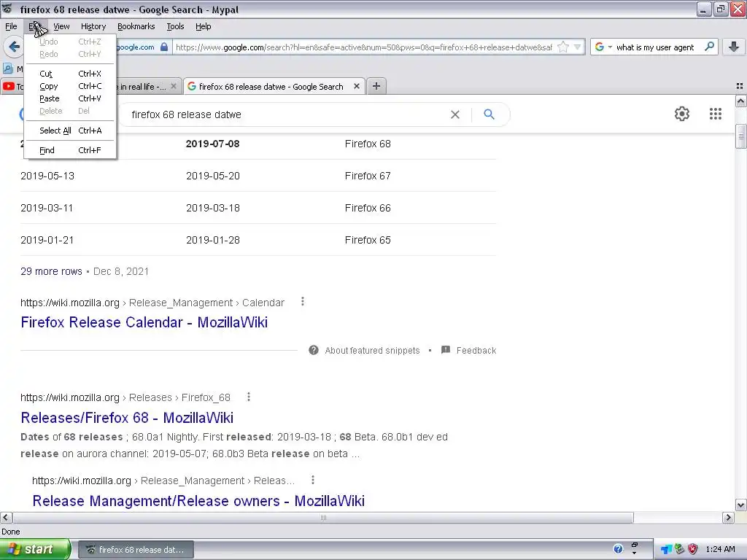Open 'Release Management/Release owners - MozillaWiki' link

(198, 500)
